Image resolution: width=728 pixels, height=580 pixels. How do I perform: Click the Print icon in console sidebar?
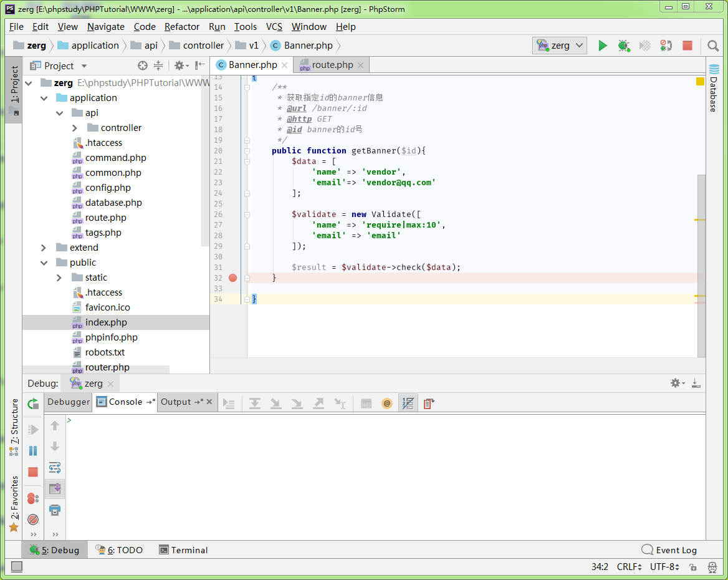pos(55,510)
